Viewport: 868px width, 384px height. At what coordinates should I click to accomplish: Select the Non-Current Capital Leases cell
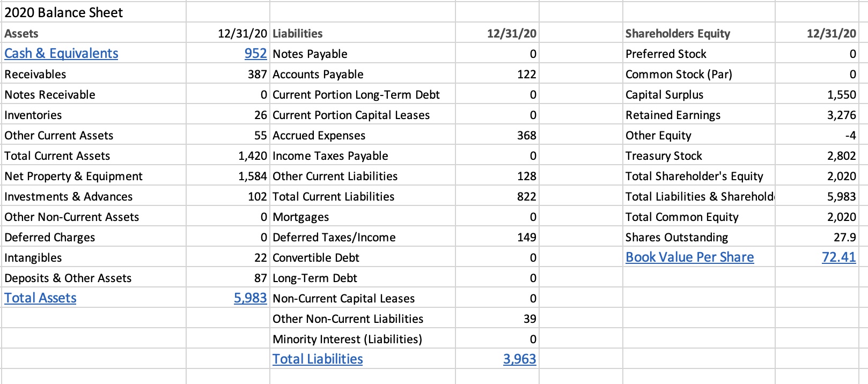pos(363,298)
